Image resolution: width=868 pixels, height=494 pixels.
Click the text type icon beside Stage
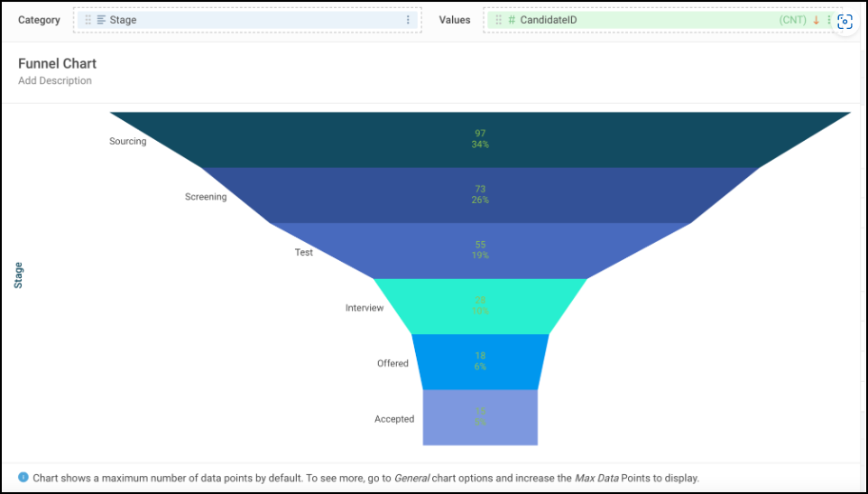point(101,20)
